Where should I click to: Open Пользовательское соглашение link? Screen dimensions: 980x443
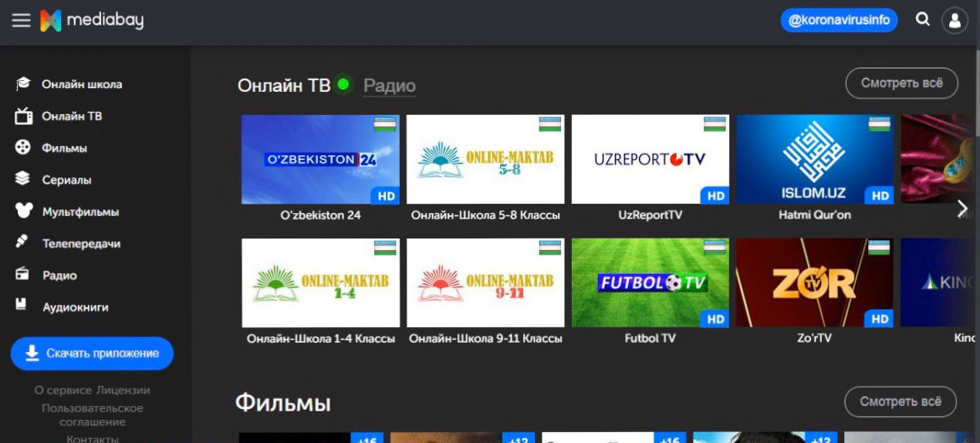(93, 415)
